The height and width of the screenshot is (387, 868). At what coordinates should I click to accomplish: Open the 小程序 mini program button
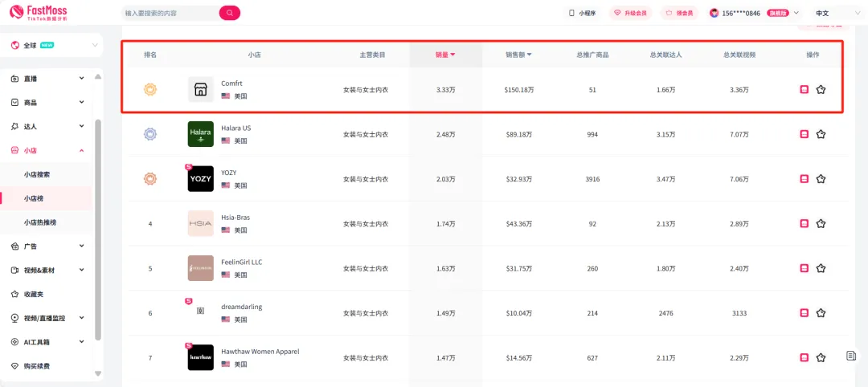[583, 13]
